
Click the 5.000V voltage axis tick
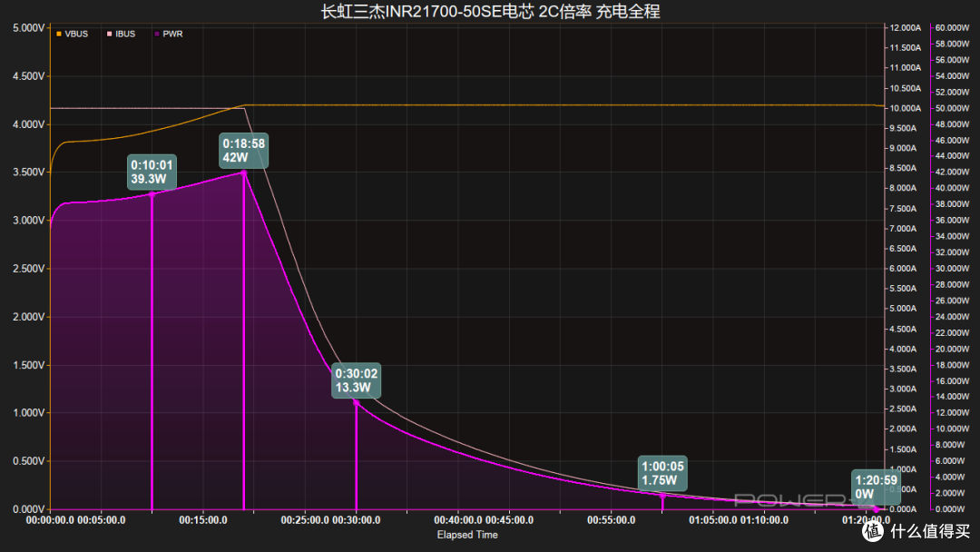click(x=29, y=28)
